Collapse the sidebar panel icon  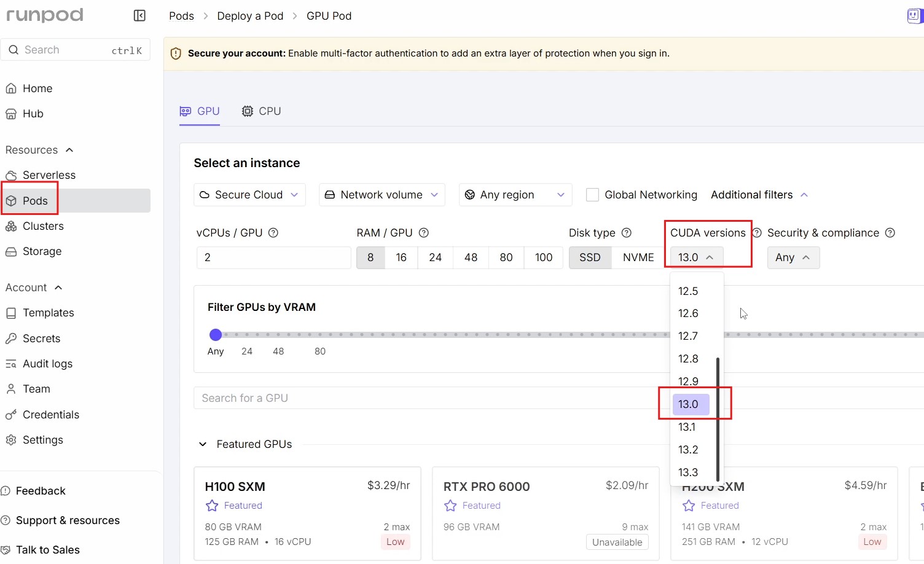point(139,15)
